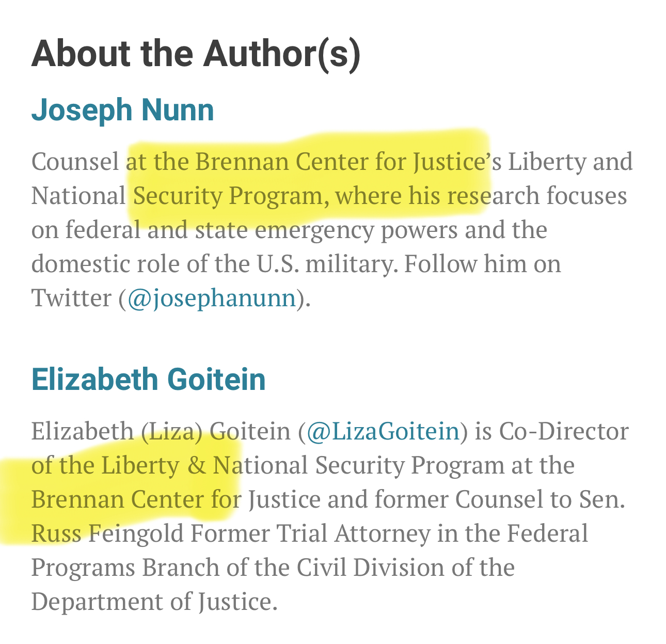This screenshot has width=666, height=644.
Task: Open the Elizabeth Goitein author link
Action: tap(149, 379)
